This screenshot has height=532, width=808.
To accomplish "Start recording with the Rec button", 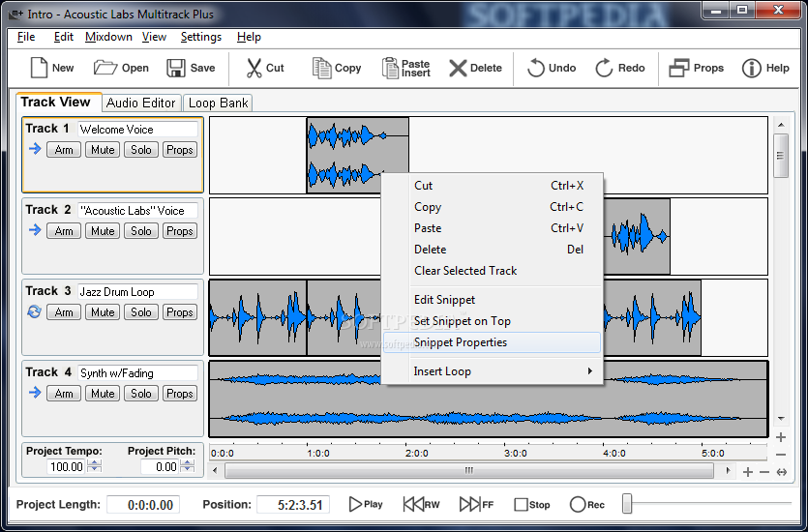I will tap(587, 505).
